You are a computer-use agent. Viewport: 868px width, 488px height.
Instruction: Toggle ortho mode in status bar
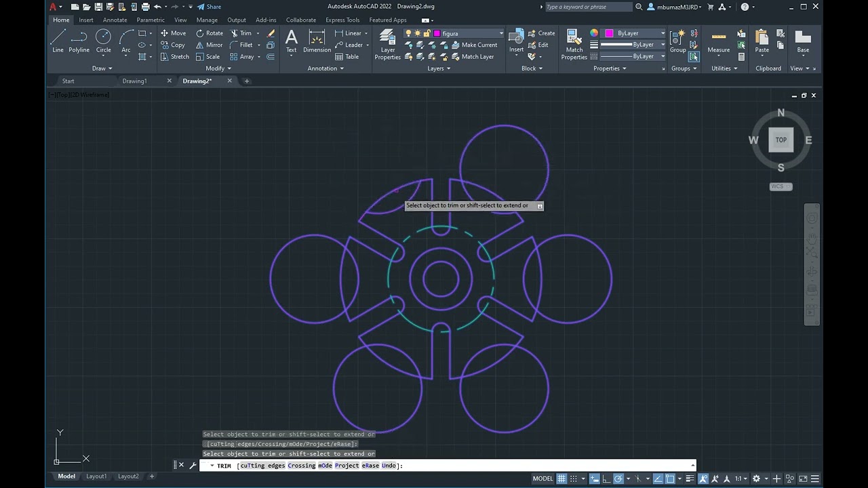[606, 479]
